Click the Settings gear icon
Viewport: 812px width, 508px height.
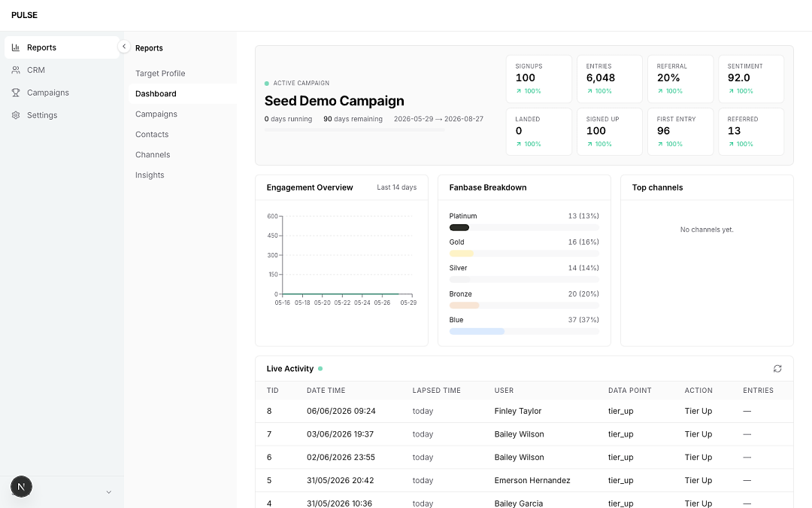point(16,115)
